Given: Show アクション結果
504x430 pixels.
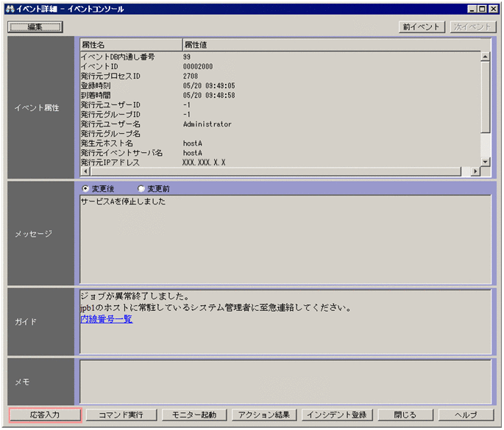Looking at the screenshot, I should tap(264, 415).
